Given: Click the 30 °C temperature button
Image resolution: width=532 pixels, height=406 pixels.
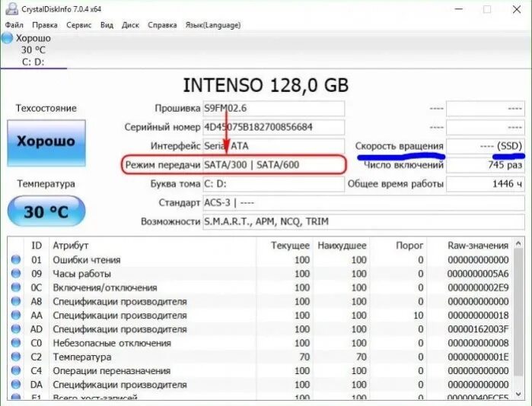Looking at the screenshot, I should (46, 211).
